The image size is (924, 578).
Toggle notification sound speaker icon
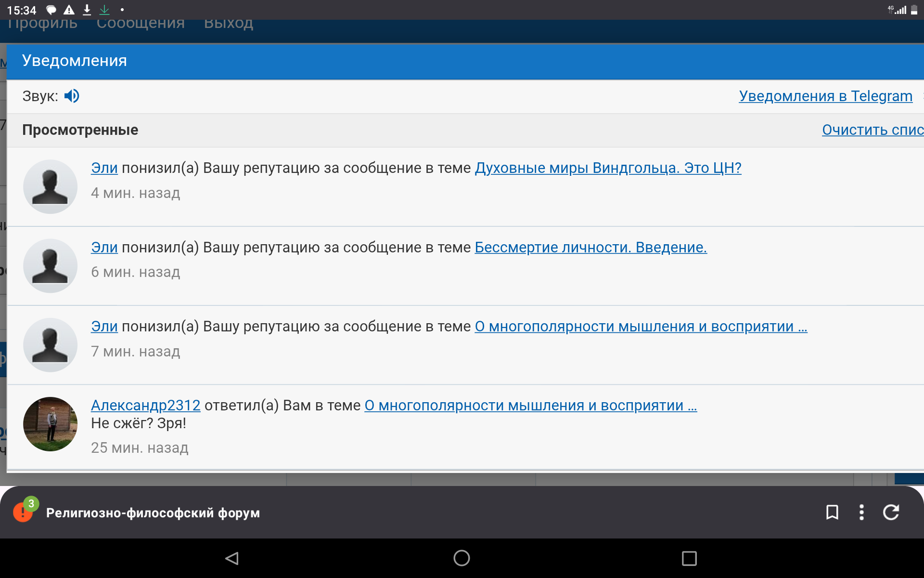pos(72,96)
